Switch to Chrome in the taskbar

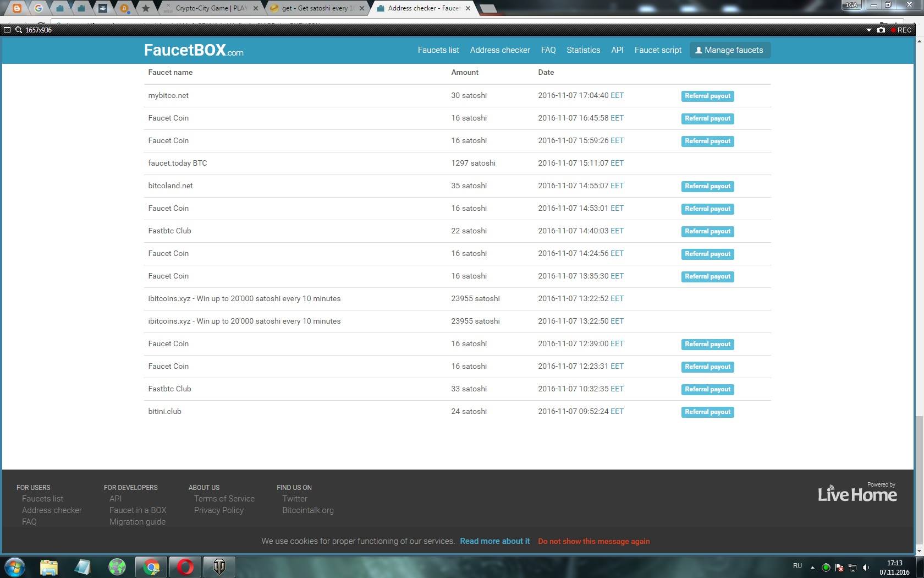tap(151, 567)
